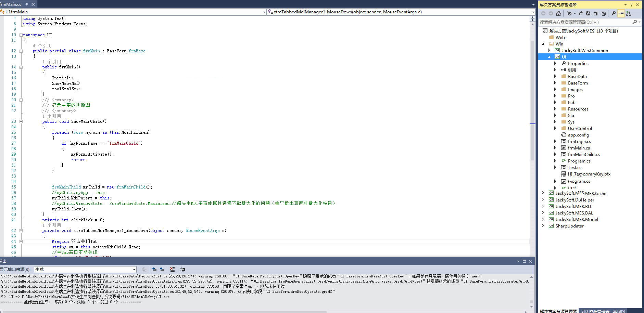Click Sync with Active Document arrows icon
This screenshot has height=313, width=644.
[x=581, y=13]
